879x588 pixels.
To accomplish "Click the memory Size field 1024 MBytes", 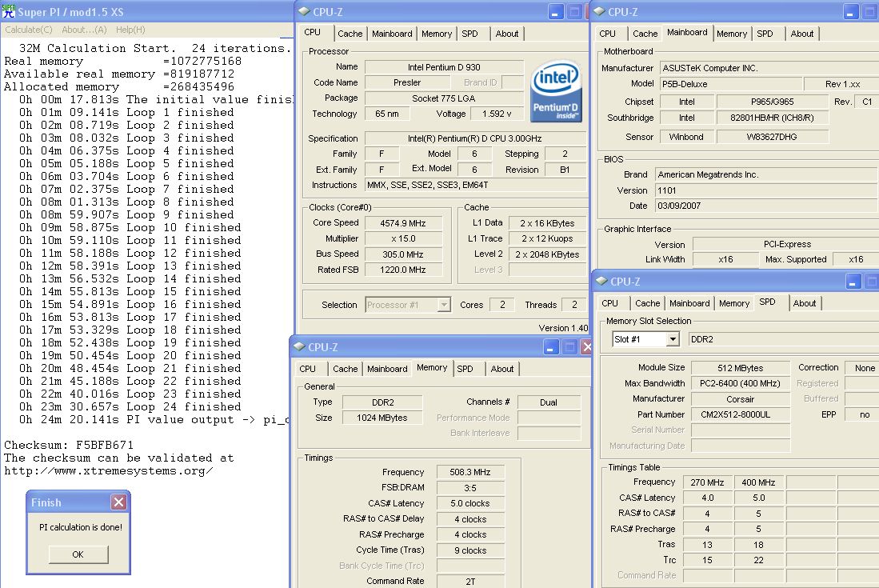I will [x=382, y=418].
